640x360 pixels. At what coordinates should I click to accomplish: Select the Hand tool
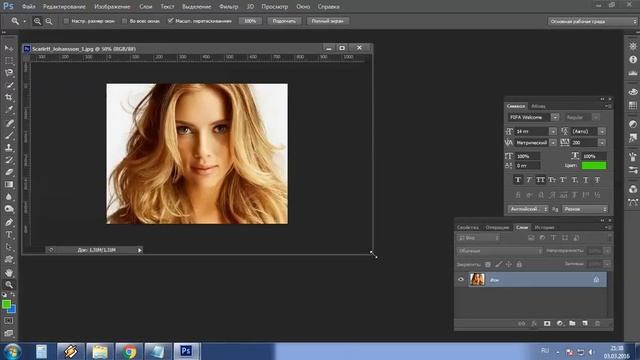coord(9,273)
